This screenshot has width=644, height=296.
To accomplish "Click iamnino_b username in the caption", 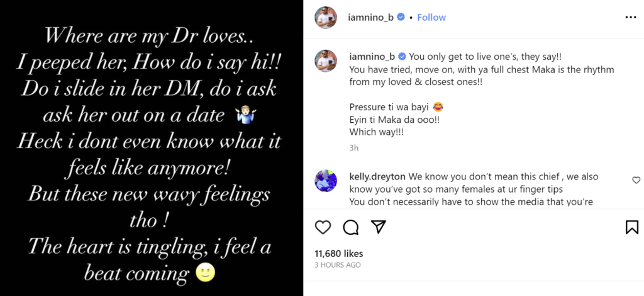I will 372,55.
